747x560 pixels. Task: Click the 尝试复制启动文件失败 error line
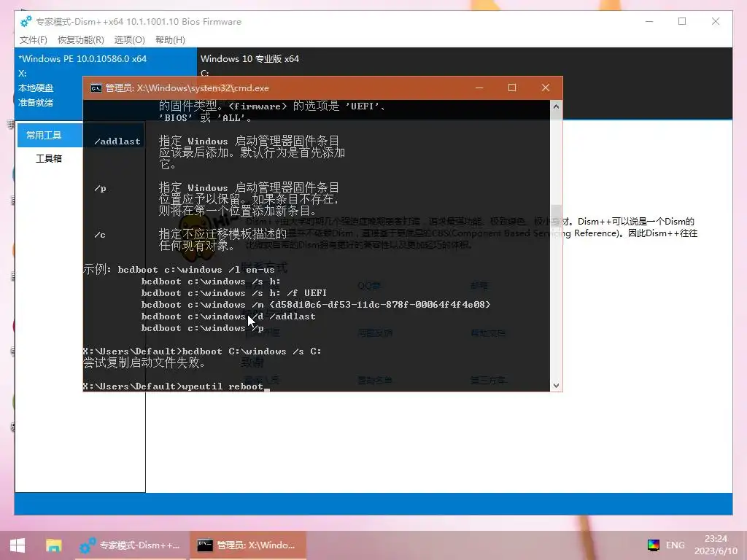[x=144, y=363]
